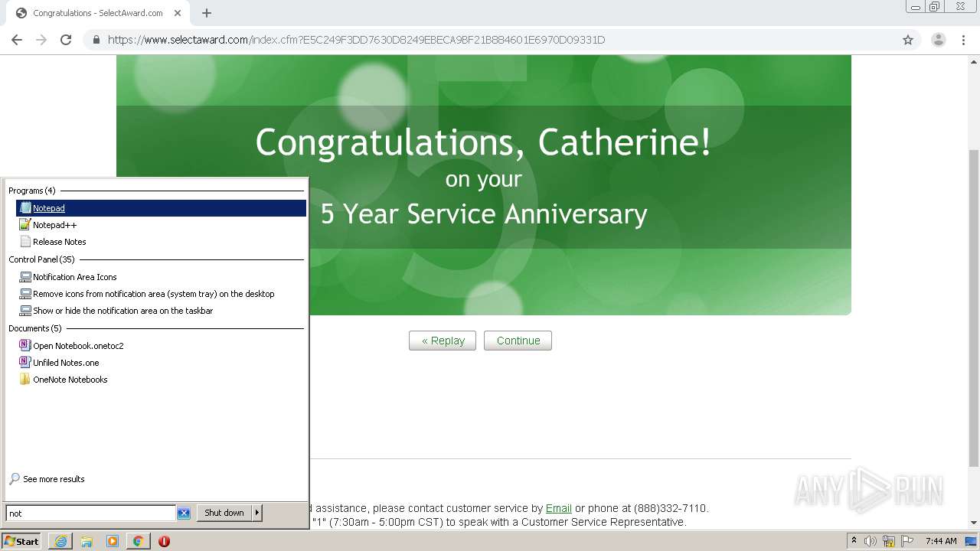Click the 7:44 AM taskbar clock
This screenshot has width=980, height=551.
[x=941, y=541]
